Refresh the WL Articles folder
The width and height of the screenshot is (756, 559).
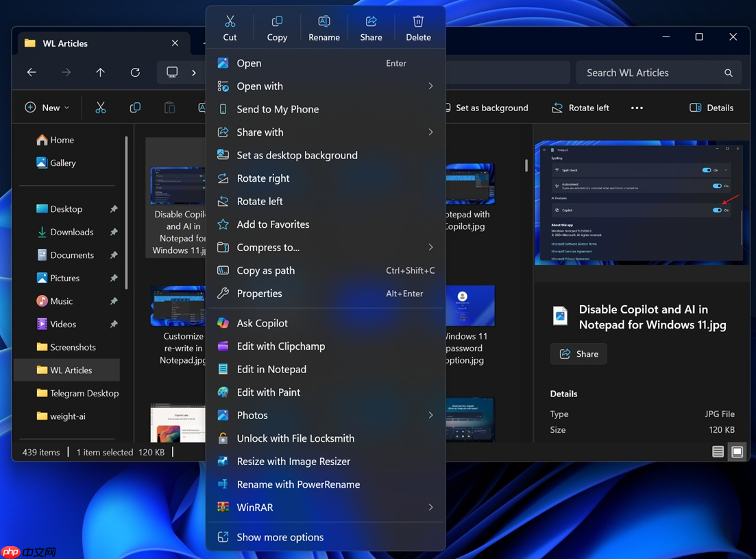click(x=134, y=72)
